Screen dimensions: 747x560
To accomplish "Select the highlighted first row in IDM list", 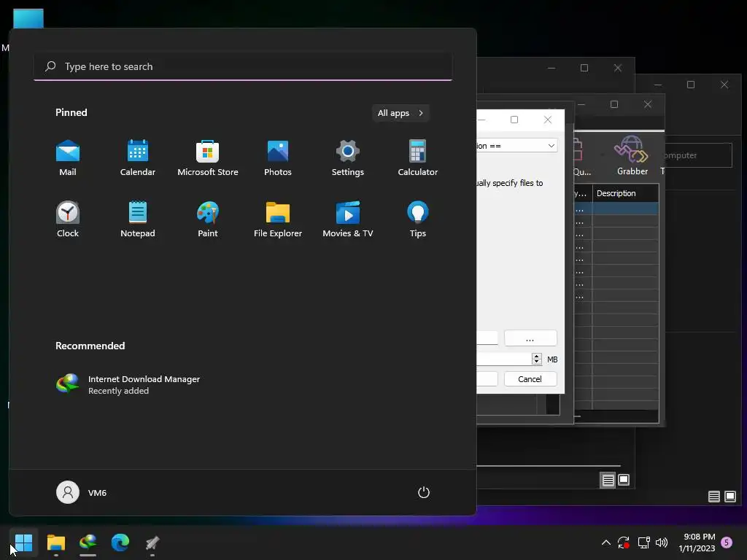I will click(616, 209).
